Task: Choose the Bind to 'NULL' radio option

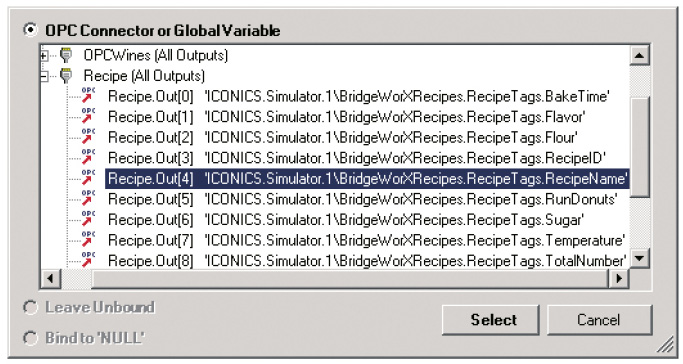Action: 30,338
